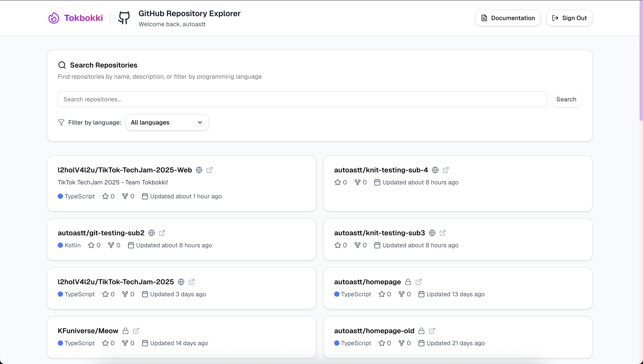Screen dimensions: 643x364
Task: Click the globe icon on knit-testing-sub3
Action: point(432,233)
